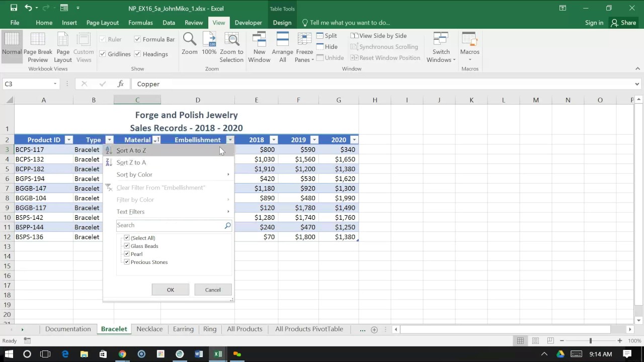Click OK in the filter menu
Image resolution: width=644 pixels, height=362 pixels.
171,290
